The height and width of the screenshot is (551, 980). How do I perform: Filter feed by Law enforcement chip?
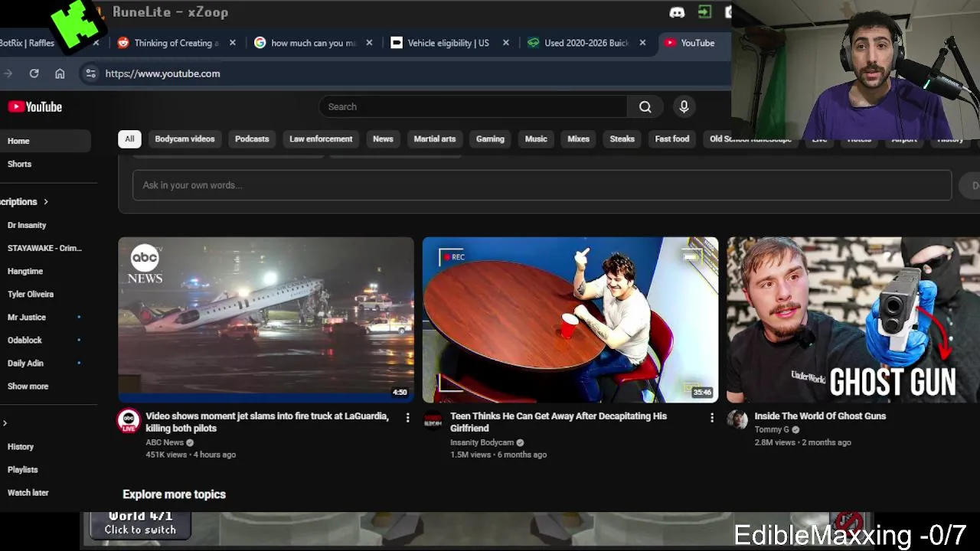tap(321, 139)
